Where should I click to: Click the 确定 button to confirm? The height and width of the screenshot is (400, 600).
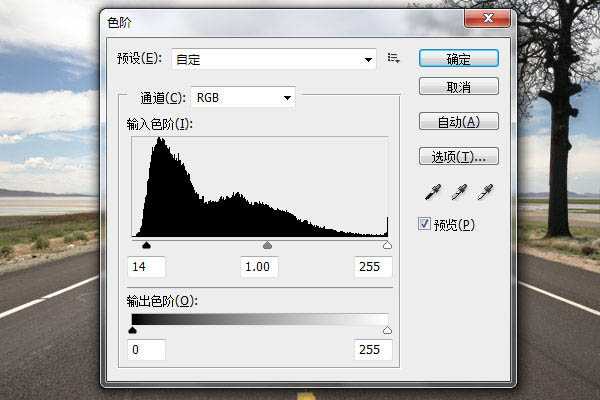[459, 59]
